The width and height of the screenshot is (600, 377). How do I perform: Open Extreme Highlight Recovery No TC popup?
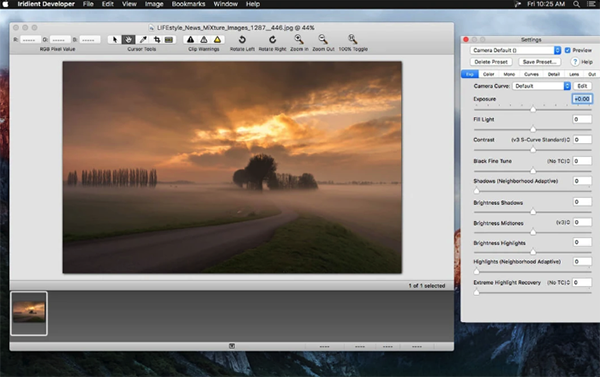pos(559,282)
